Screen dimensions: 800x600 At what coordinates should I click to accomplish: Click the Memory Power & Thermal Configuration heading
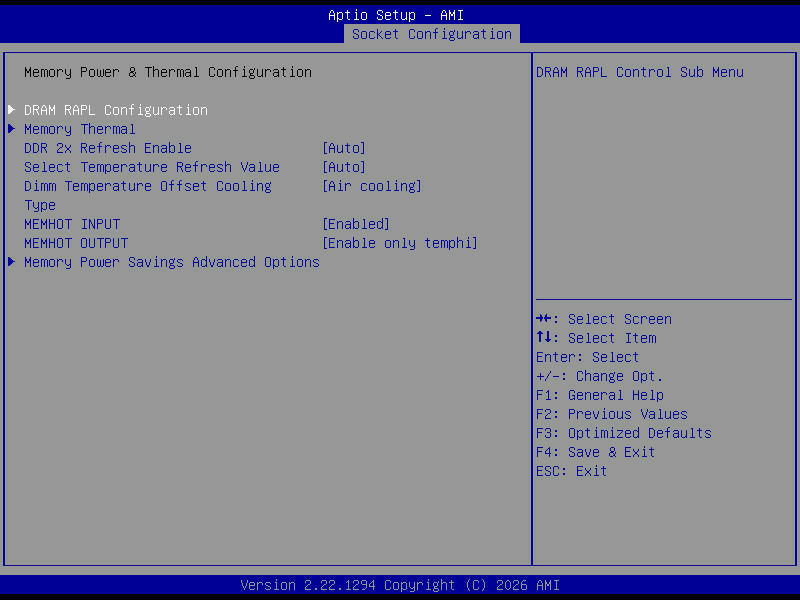[168, 72]
